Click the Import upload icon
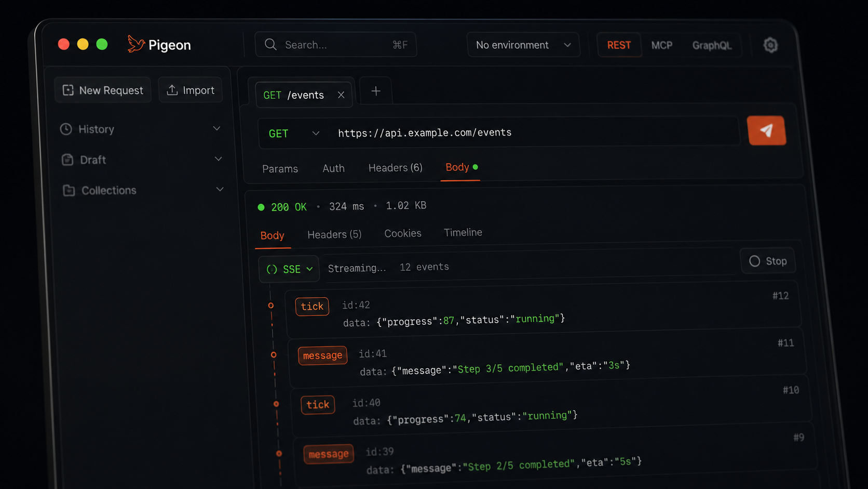 172,90
